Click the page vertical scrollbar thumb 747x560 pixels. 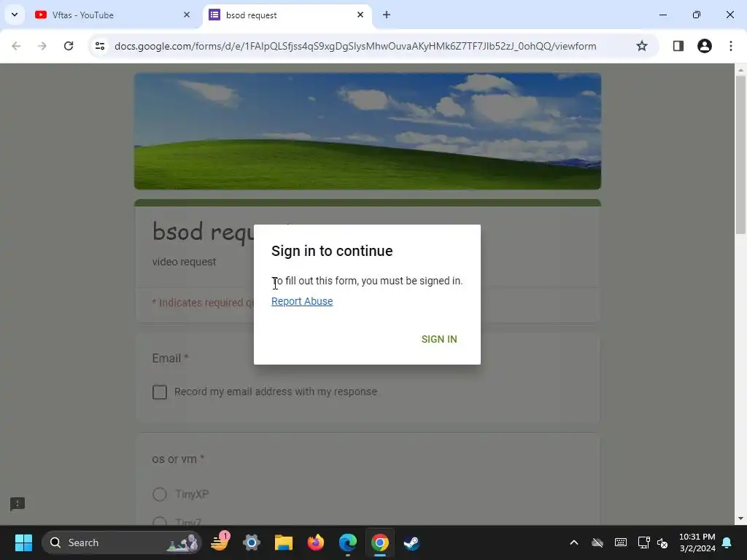coord(740,155)
